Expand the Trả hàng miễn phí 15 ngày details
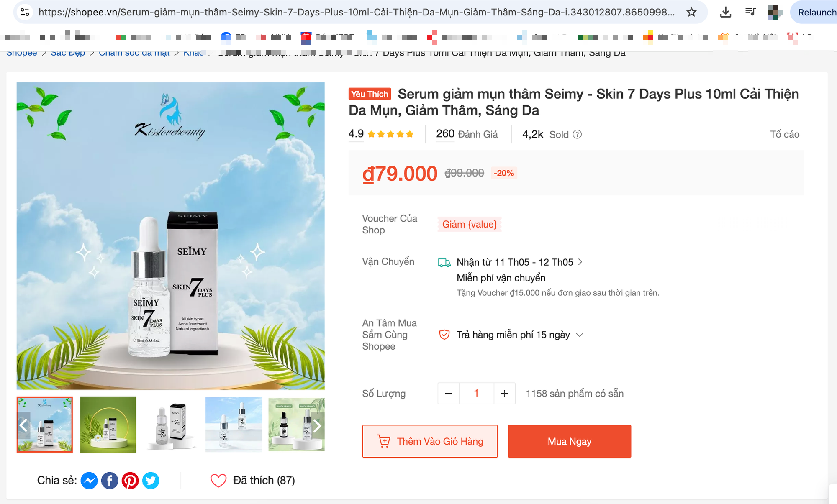This screenshot has height=504, width=837. 580,335
